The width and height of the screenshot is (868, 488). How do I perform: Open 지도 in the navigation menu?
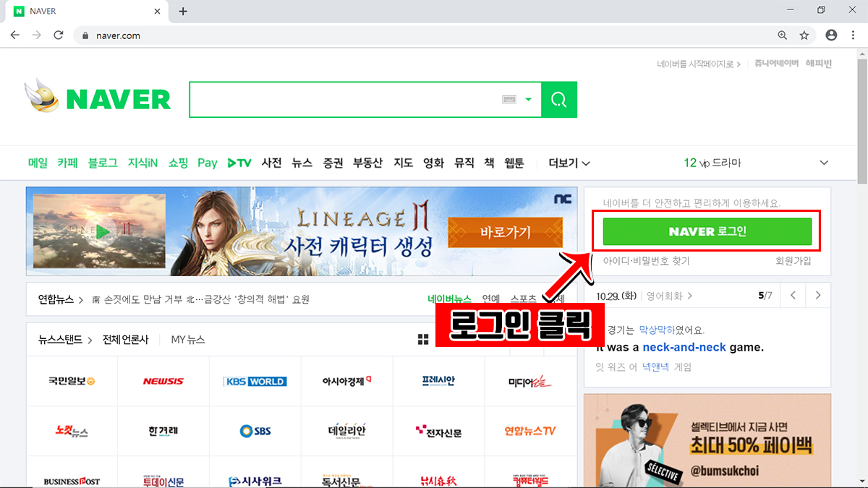point(403,163)
